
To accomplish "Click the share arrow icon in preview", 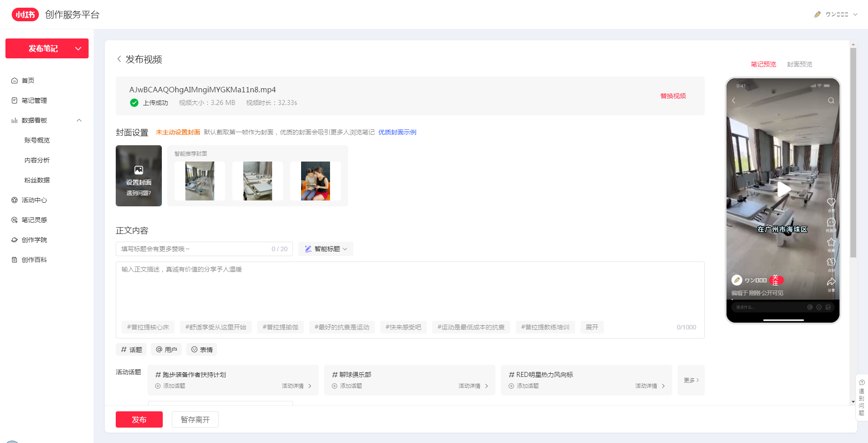I will 831,282.
